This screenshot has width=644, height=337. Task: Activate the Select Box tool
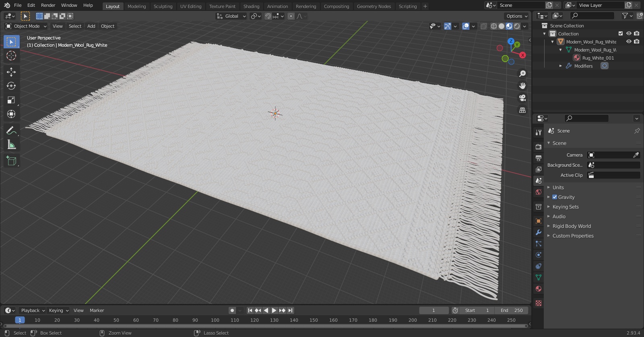(11, 42)
